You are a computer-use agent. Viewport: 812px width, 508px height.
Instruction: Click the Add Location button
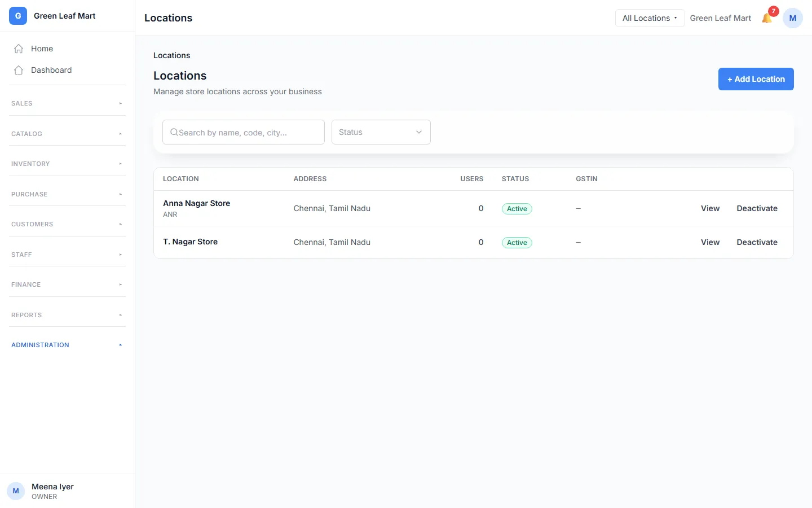756,79
